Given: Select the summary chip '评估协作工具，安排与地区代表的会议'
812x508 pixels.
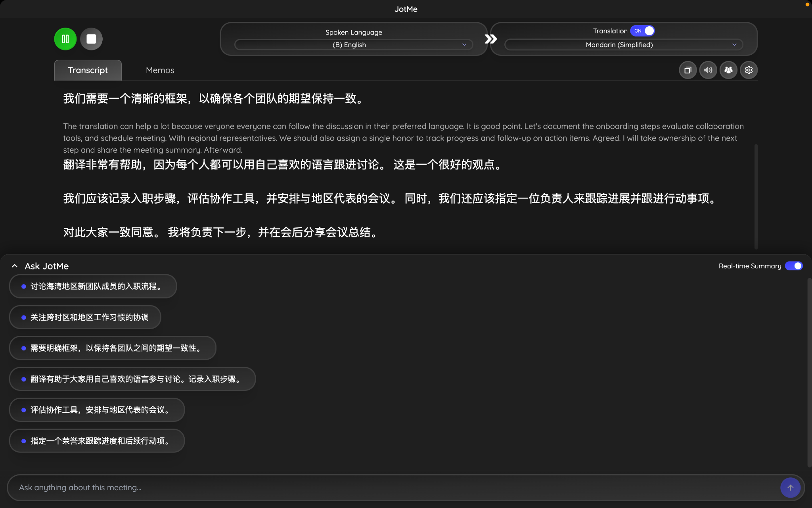Looking at the screenshot, I should 97,410.
